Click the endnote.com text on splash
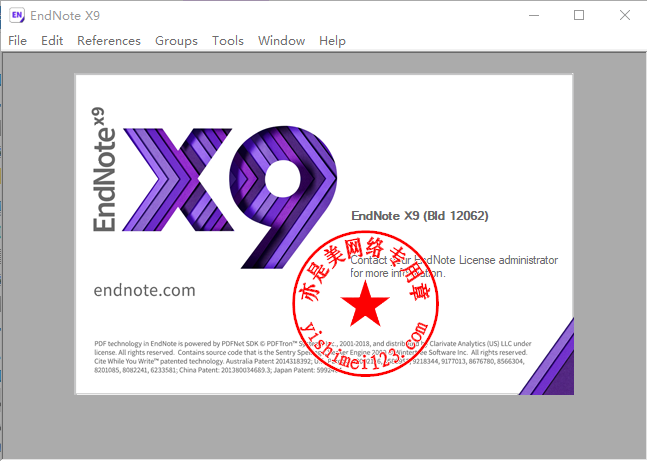 (x=144, y=290)
